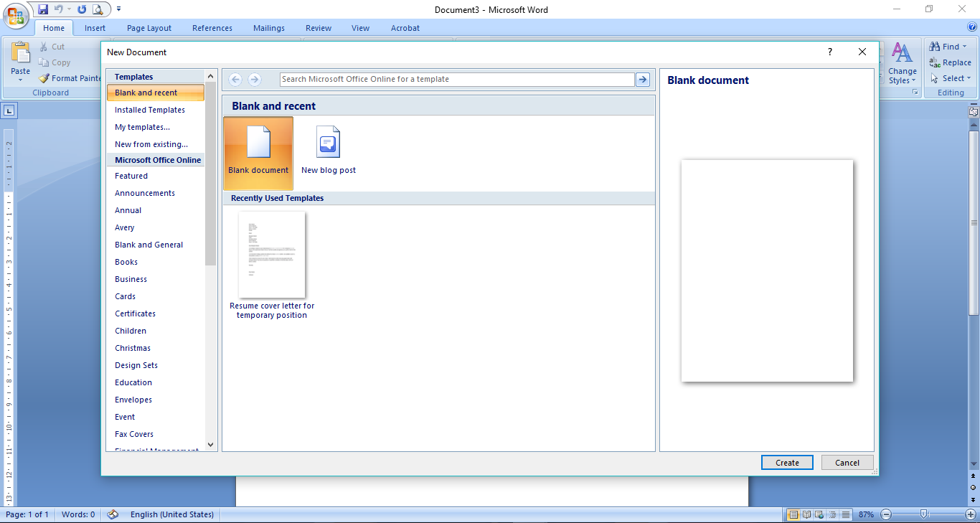The width and height of the screenshot is (980, 523).
Task: Open Customize Quick Access Toolbar arrow
Action: click(x=118, y=9)
